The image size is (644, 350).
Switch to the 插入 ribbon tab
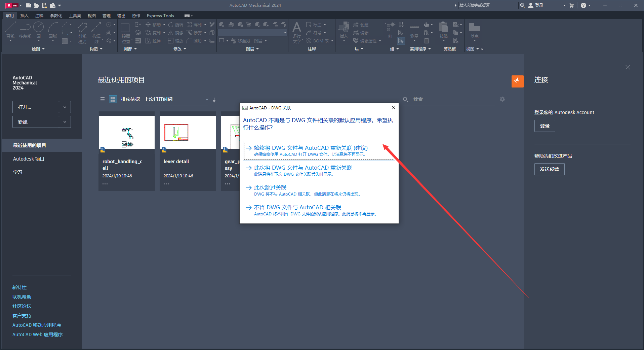click(24, 15)
